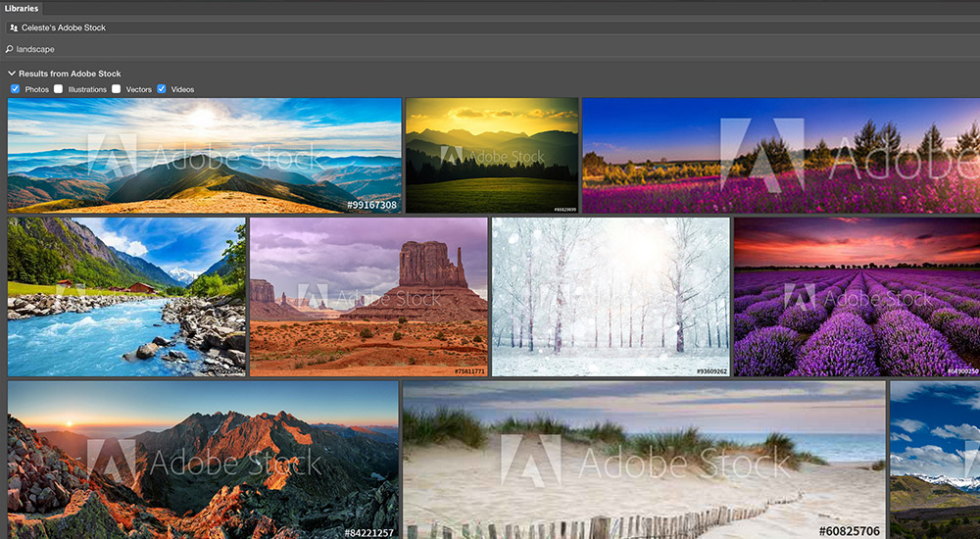Select the Monument Valley desert butte thumbnail
The image size is (980, 539).
pos(368,297)
